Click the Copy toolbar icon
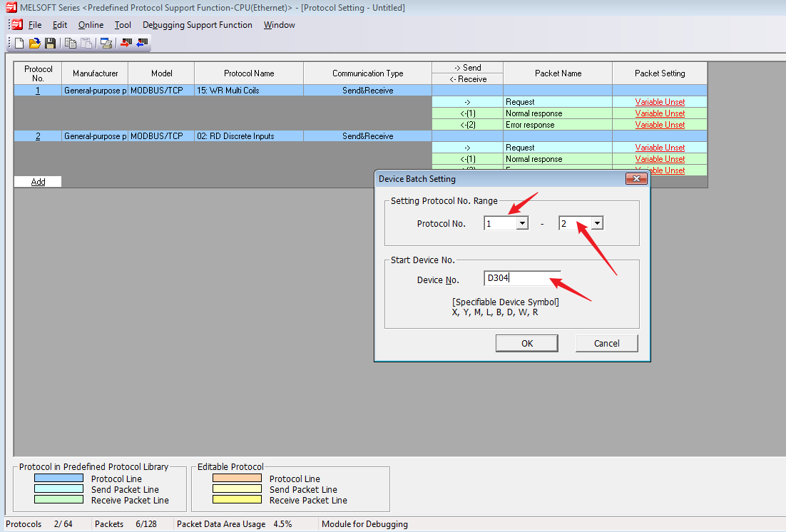786x532 pixels. click(x=71, y=44)
